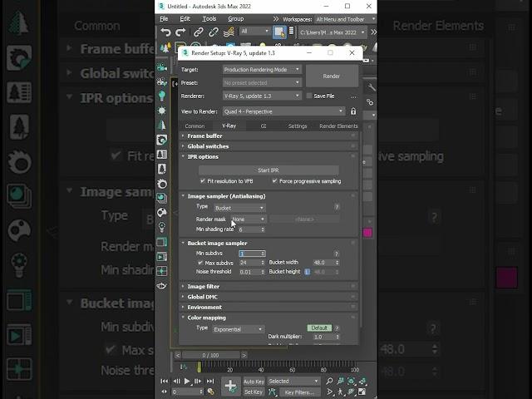Image resolution: width=532 pixels, height=399 pixels.
Task: Enable the Save File checkbox
Action: click(x=308, y=96)
